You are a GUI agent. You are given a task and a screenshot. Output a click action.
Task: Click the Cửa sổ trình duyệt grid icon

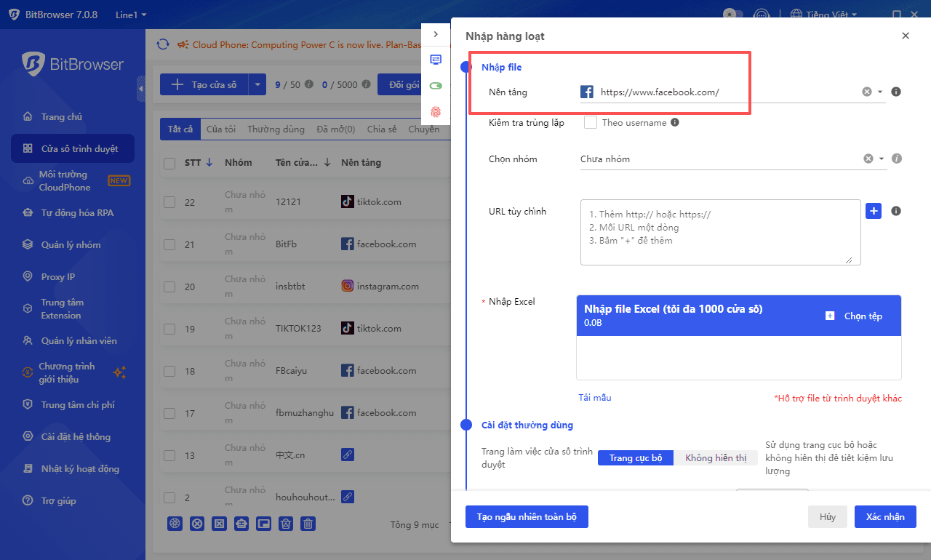(x=28, y=149)
